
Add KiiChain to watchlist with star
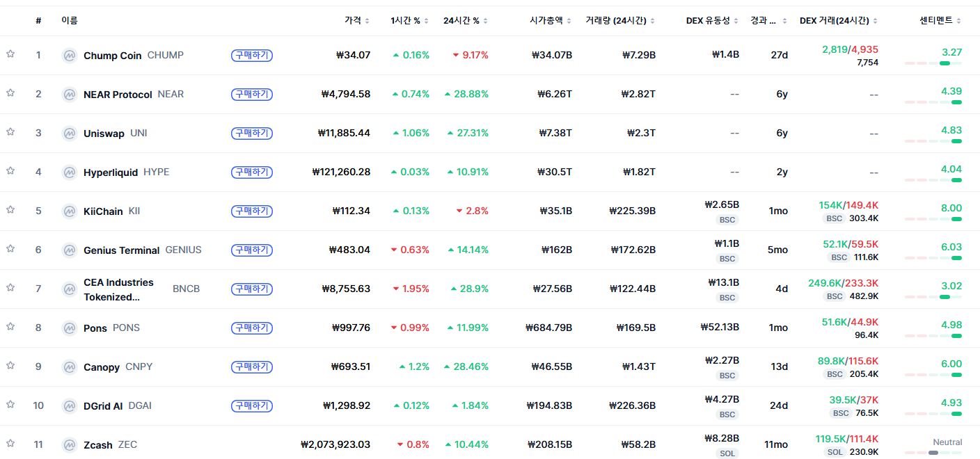tap(10, 209)
